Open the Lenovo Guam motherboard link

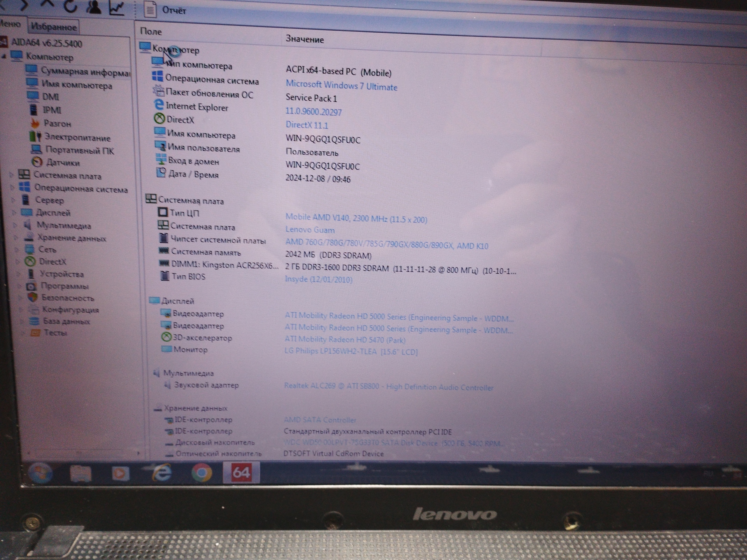pyautogui.click(x=310, y=229)
